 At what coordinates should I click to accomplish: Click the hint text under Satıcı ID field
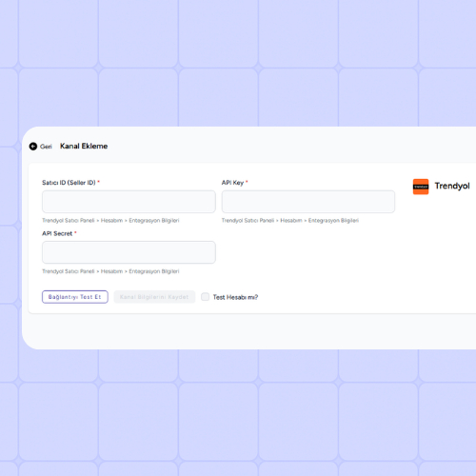(110, 221)
